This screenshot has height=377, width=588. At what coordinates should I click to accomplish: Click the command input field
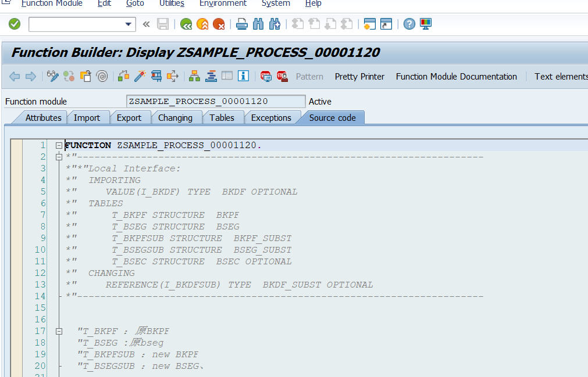77,24
